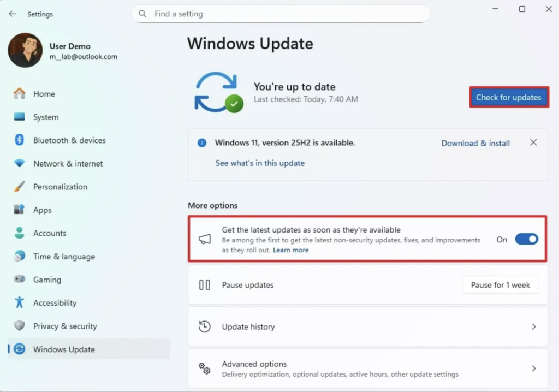559x392 pixels.
Task: Dismiss the Windows 11 25H2 notice
Action: pos(533,142)
